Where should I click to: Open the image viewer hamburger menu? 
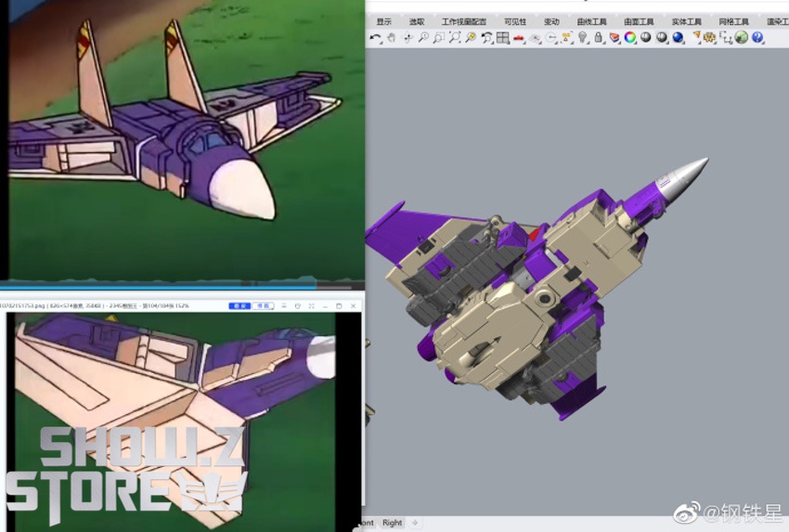284,306
